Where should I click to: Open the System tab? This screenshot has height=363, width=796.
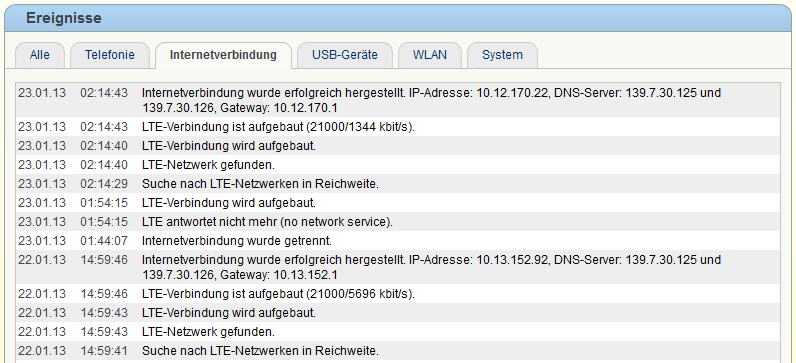tap(502, 55)
